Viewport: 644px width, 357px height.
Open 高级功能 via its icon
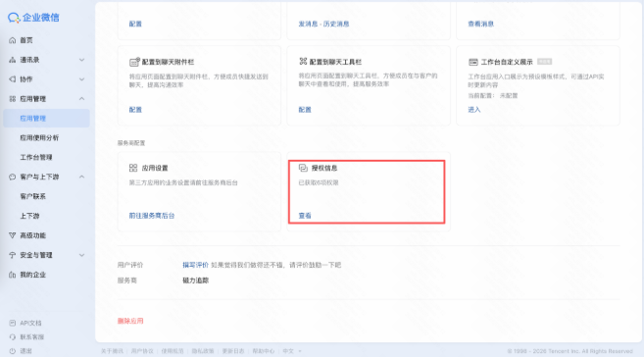(x=13, y=235)
